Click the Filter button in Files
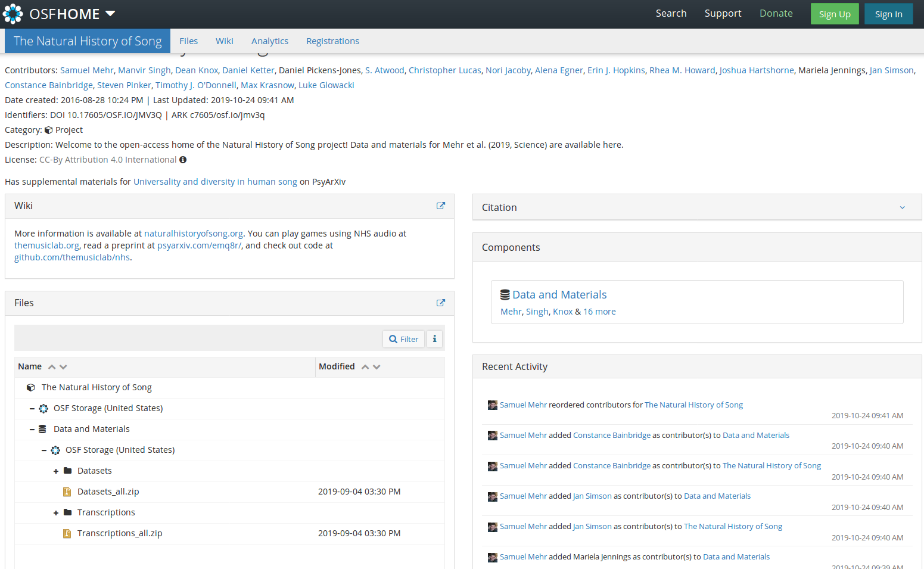This screenshot has width=924, height=569. [x=403, y=339]
